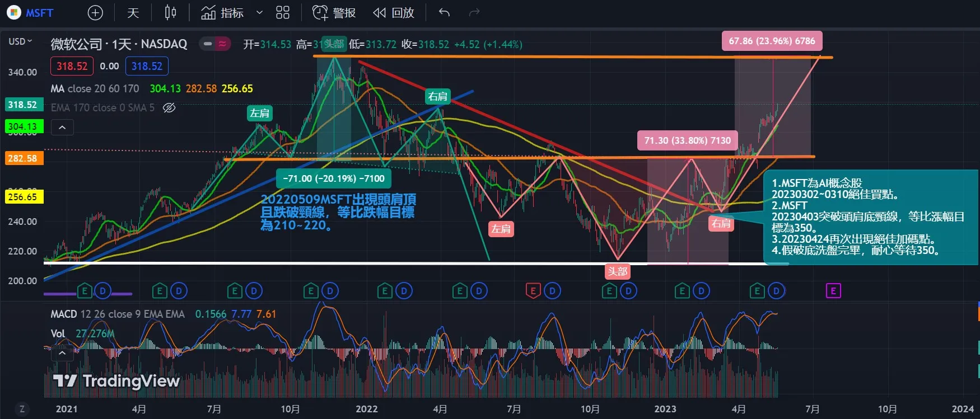Toggle the pink ≈ button in legend
Viewport: 980px width, 419px height.
coord(222,44)
